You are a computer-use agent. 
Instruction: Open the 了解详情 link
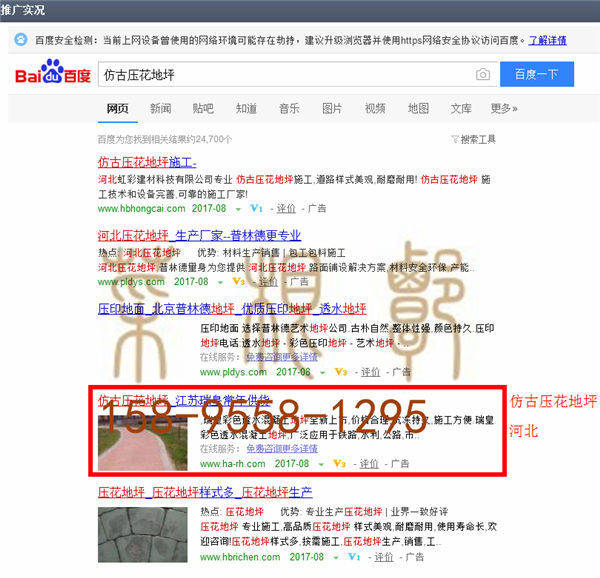click(547, 40)
